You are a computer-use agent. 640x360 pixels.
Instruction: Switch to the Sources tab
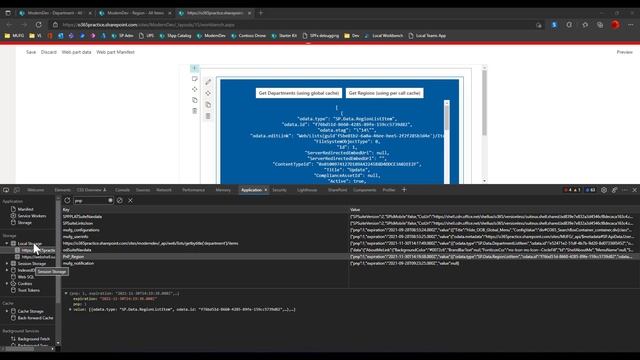(143, 190)
